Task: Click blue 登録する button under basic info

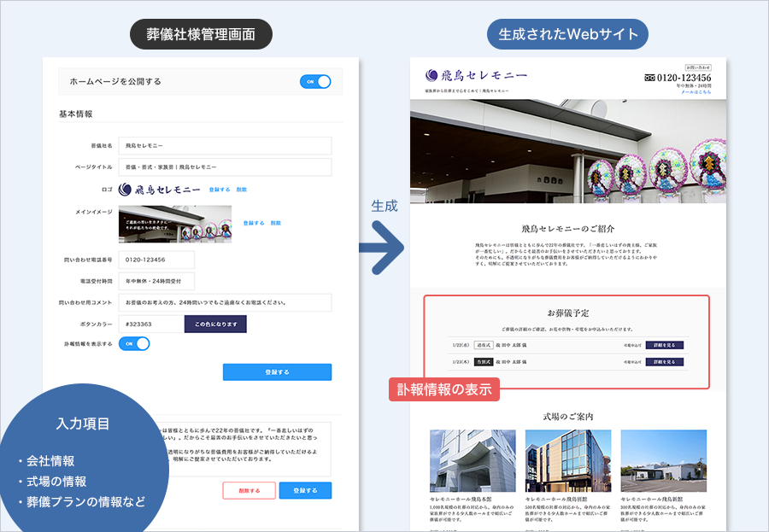Action: coord(277,372)
